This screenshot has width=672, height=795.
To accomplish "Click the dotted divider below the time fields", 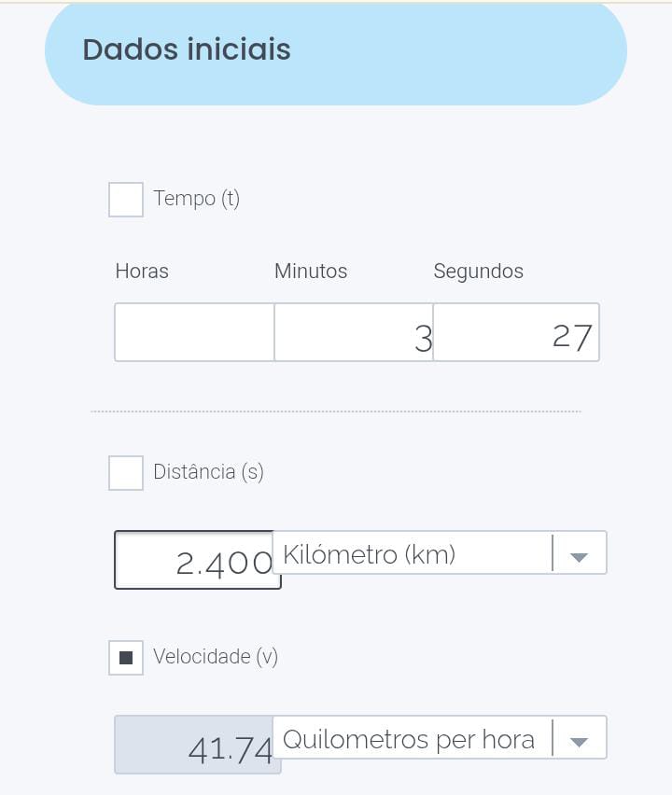I will [336, 411].
